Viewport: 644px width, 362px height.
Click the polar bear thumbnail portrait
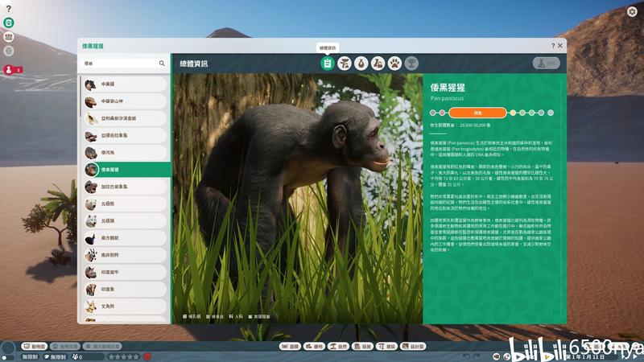point(91,204)
